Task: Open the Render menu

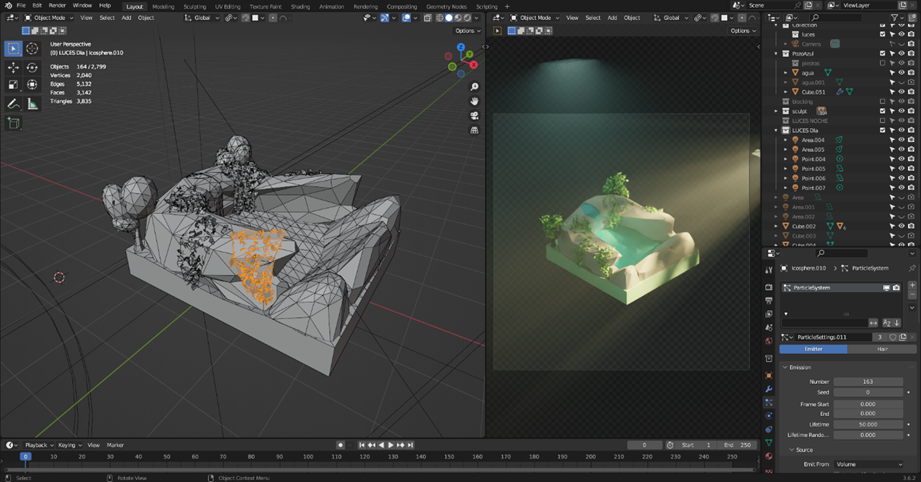Action: (57, 6)
